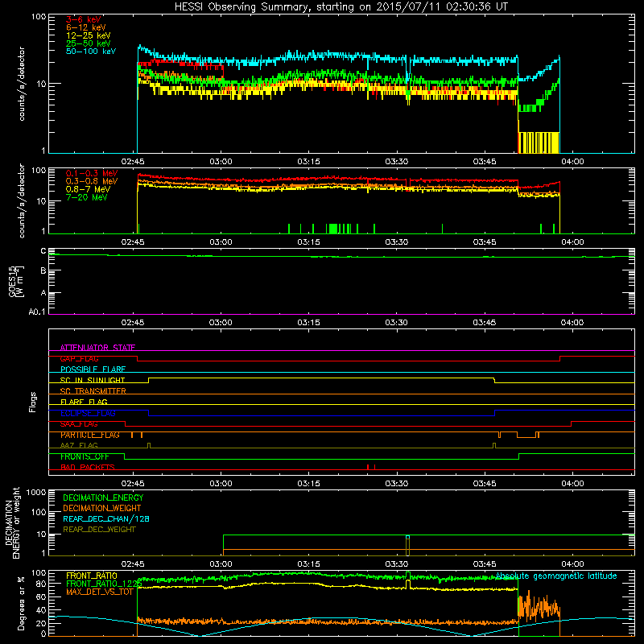Image resolution: width=644 pixels, height=644 pixels.
Task: Select the 6-12 keV legend label
Action: [x=86, y=27]
